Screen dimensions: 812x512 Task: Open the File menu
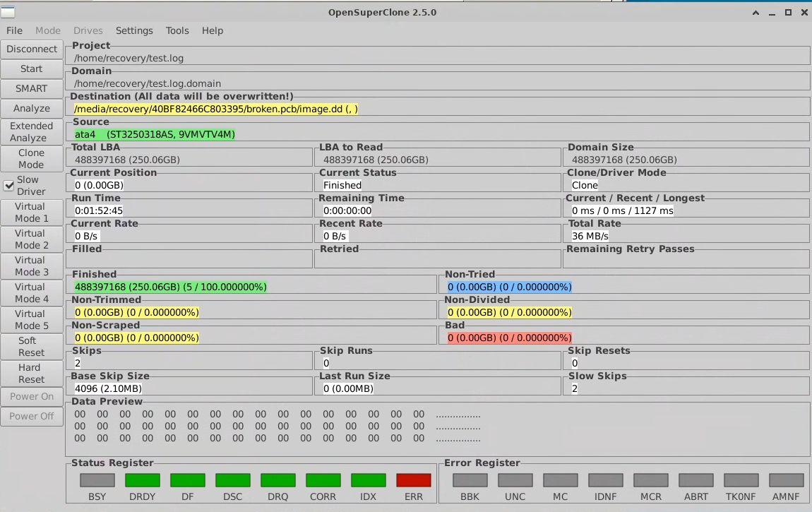pos(14,30)
